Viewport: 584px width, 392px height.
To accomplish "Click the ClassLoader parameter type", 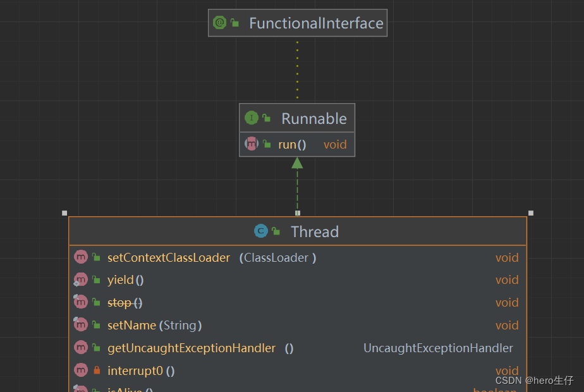I will coord(276,258).
